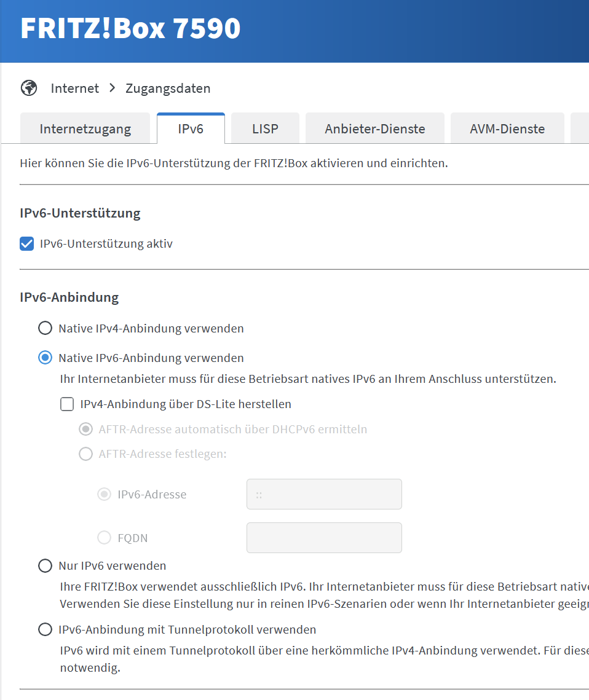Click the text 'Ihre FRITZ!Box verwendet ausschließlich IPv6'
589x700 pixels.
(x=183, y=586)
